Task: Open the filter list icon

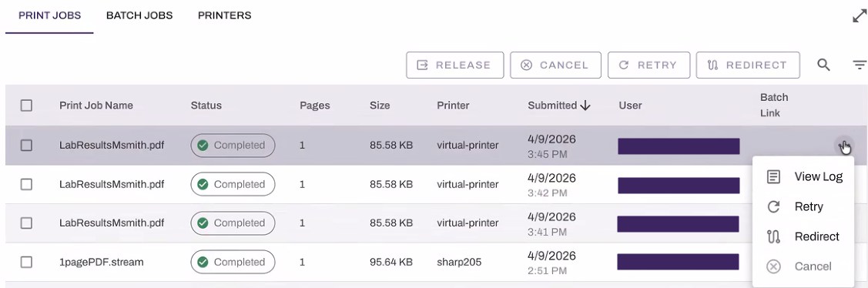Action: (860, 65)
